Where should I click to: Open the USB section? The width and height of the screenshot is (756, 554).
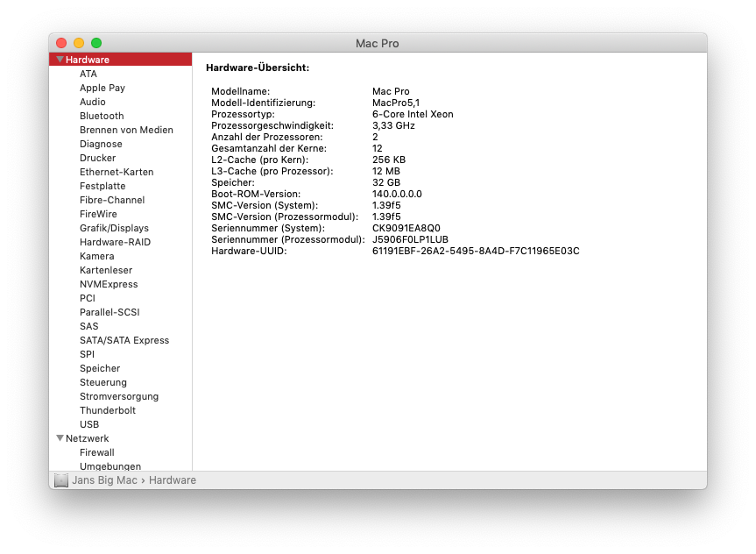pyautogui.click(x=88, y=424)
